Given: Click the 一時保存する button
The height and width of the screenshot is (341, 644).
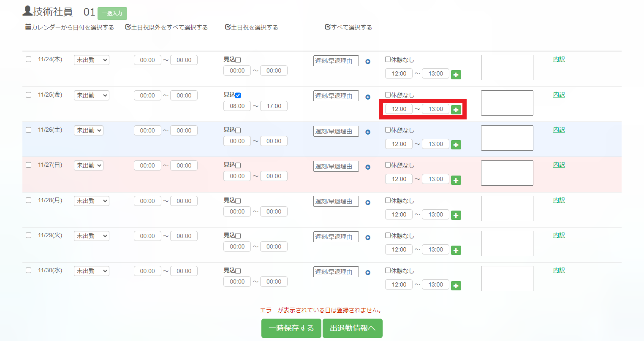Looking at the screenshot, I should [291, 328].
